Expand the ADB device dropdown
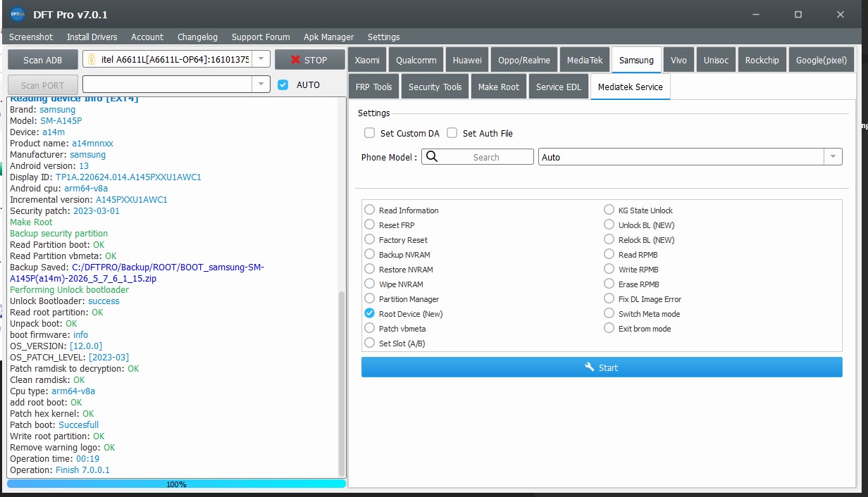868x497 pixels. tap(261, 60)
